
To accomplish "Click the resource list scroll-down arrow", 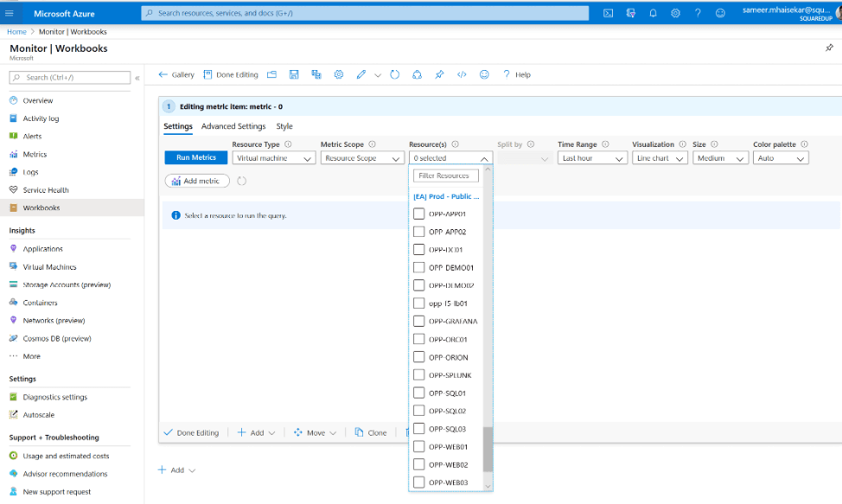I will click(x=488, y=487).
